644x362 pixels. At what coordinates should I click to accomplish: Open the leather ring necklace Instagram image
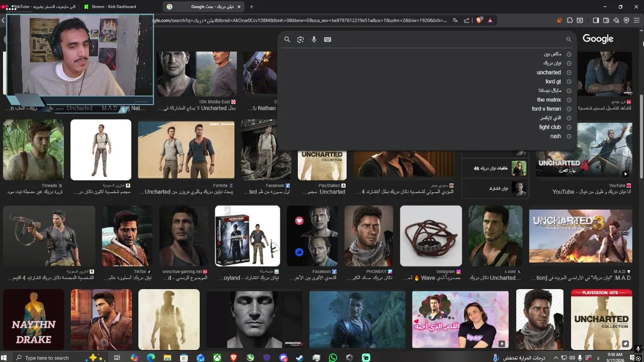click(431, 236)
